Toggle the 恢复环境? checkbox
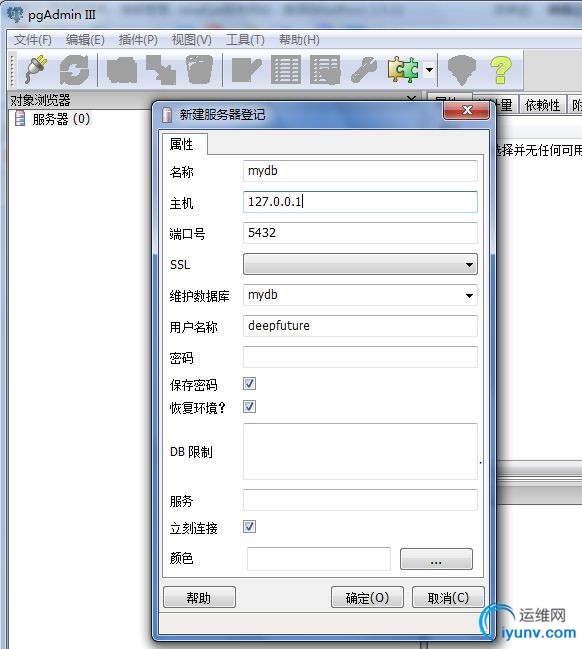 [x=249, y=406]
